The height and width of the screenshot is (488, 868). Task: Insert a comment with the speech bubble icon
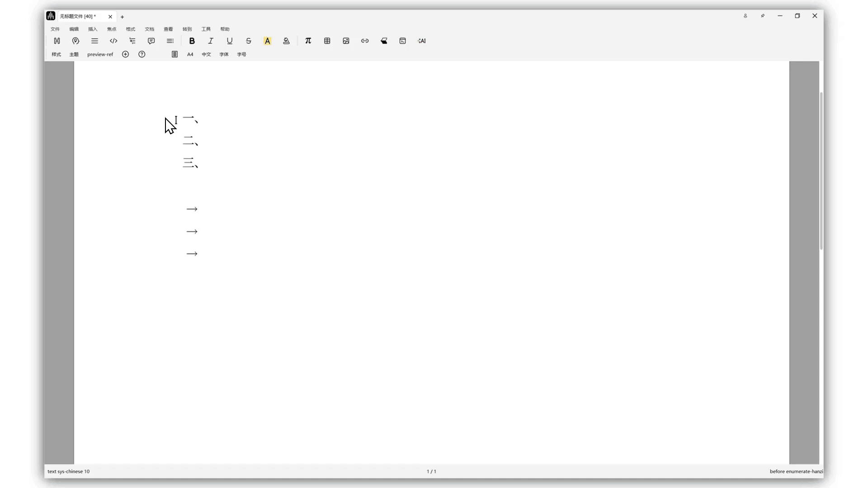(x=151, y=41)
